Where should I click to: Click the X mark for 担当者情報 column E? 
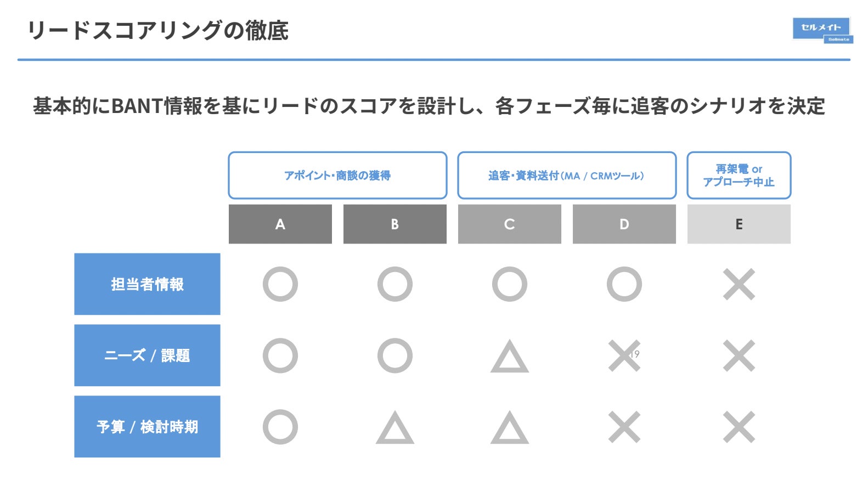tap(739, 284)
